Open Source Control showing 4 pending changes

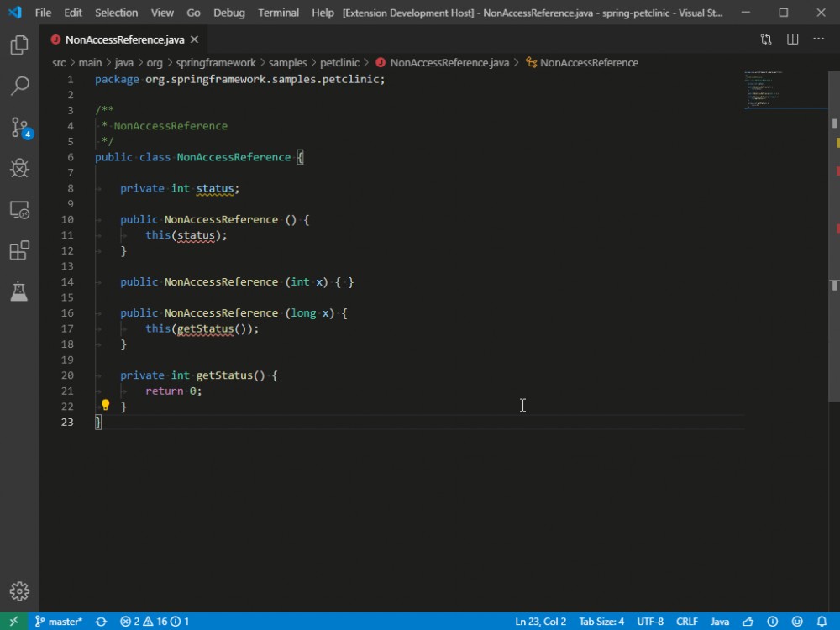(20, 128)
